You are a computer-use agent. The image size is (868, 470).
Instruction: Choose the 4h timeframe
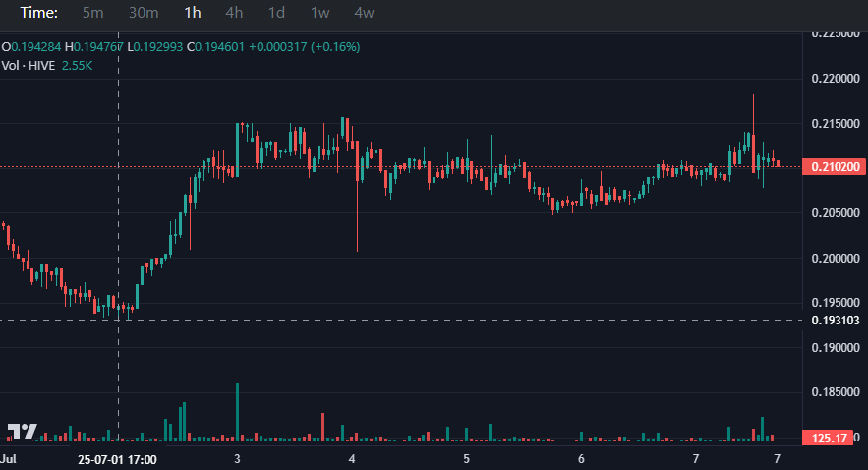[x=234, y=13]
